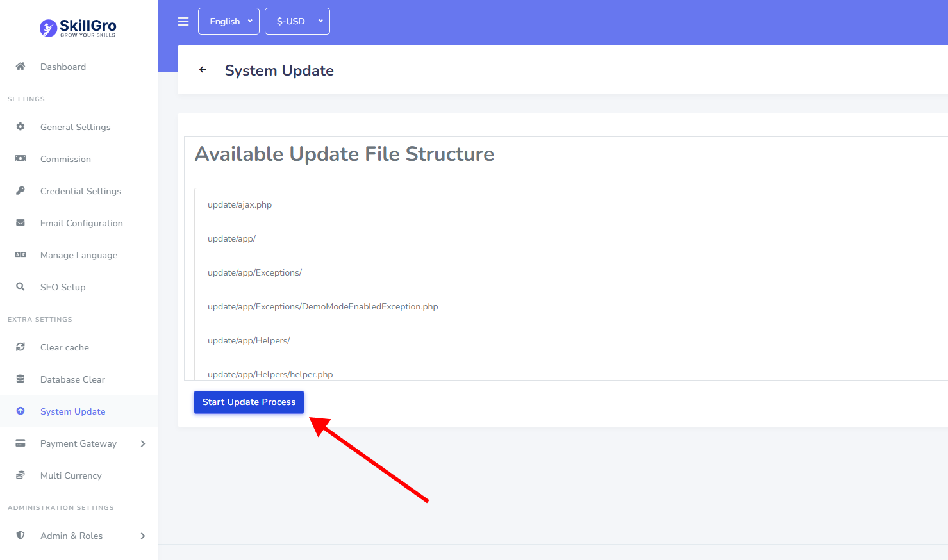Screen dimensions: 948x560
Task: Click the Multi Currency coins icon
Action: click(x=21, y=475)
